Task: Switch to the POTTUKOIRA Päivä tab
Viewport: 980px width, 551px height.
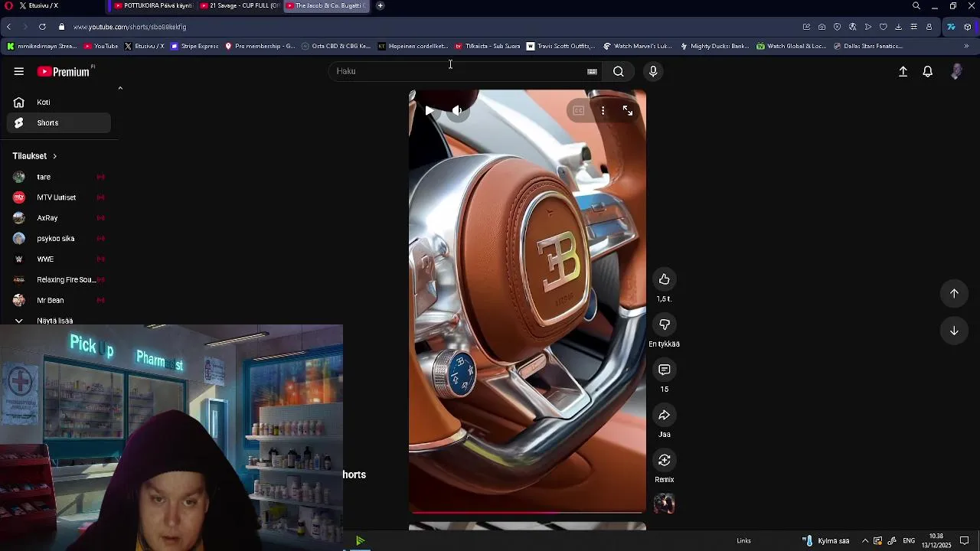Action: [x=152, y=5]
